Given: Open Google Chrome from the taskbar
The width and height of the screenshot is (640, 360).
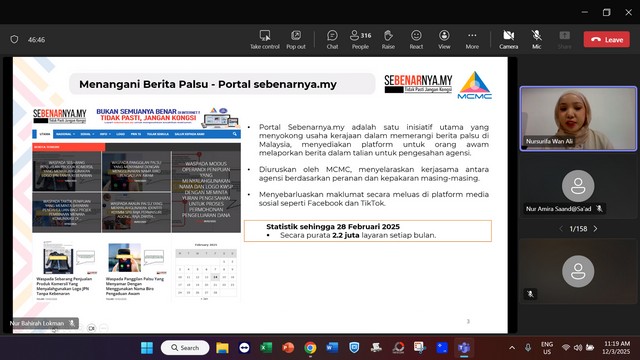Looking at the screenshot, I should [x=310, y=348].
